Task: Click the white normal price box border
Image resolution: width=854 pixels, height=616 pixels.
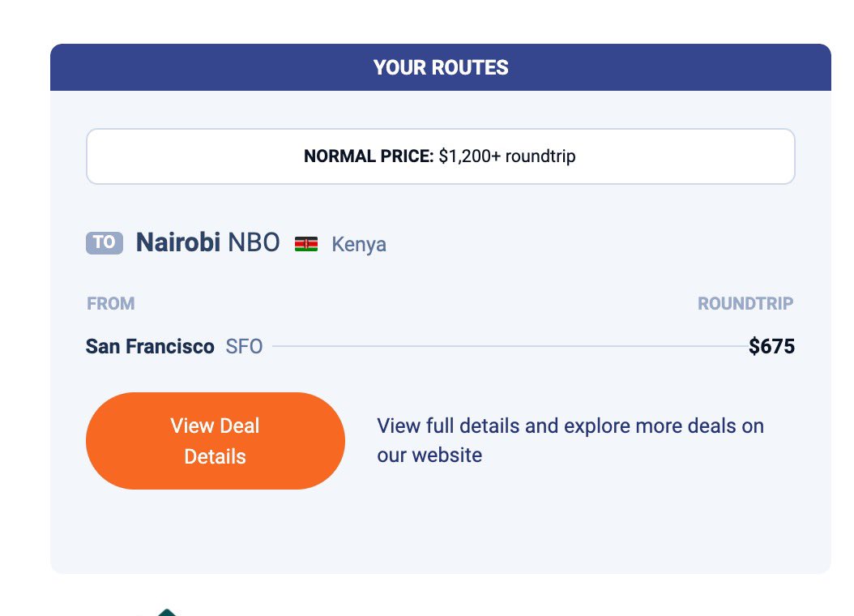Action: [441, 130]
